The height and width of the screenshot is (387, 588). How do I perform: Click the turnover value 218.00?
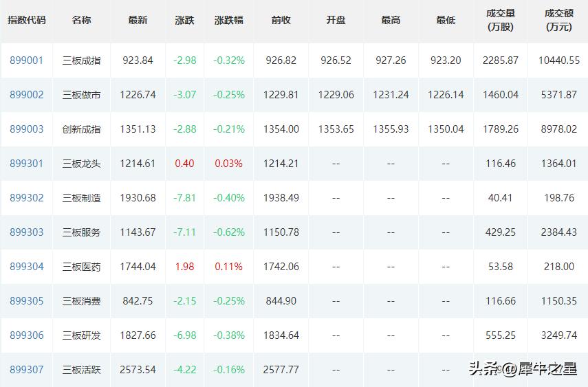(558, 267)
